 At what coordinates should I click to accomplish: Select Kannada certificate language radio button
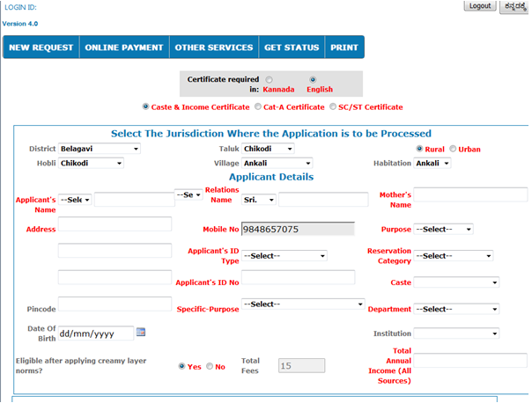coord(269,80)
